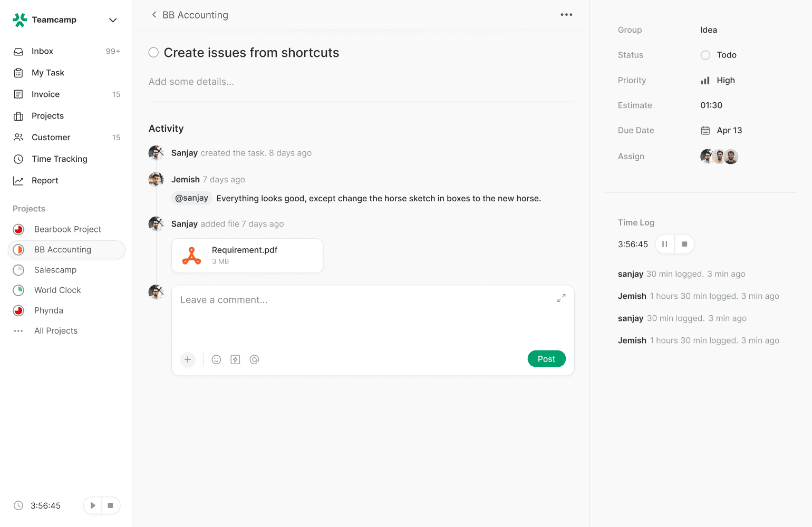Open Time Tracking in the sidebar

coord(60,159)
